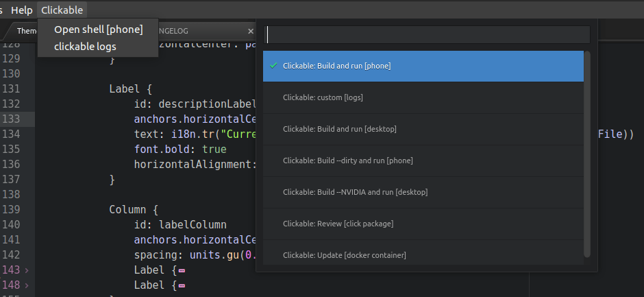Click the "font.bold: true" code line
The height and width of the screenshot is (297, 644).
180,149
